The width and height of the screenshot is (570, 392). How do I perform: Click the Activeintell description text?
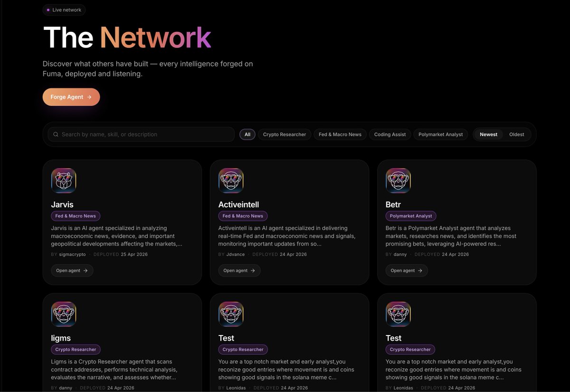coord(287,236)
